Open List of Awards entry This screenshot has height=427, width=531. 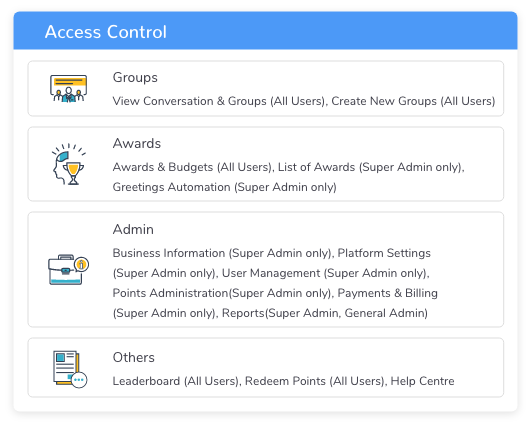316,167
